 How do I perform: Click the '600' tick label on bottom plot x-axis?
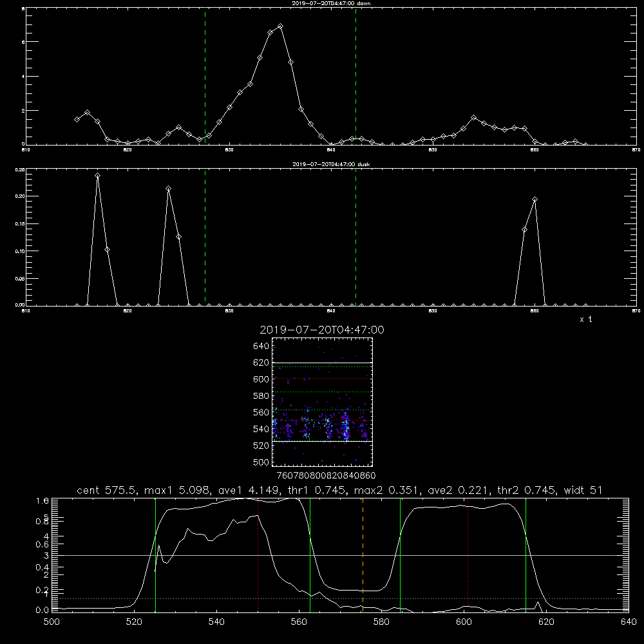tap(464, 622)
